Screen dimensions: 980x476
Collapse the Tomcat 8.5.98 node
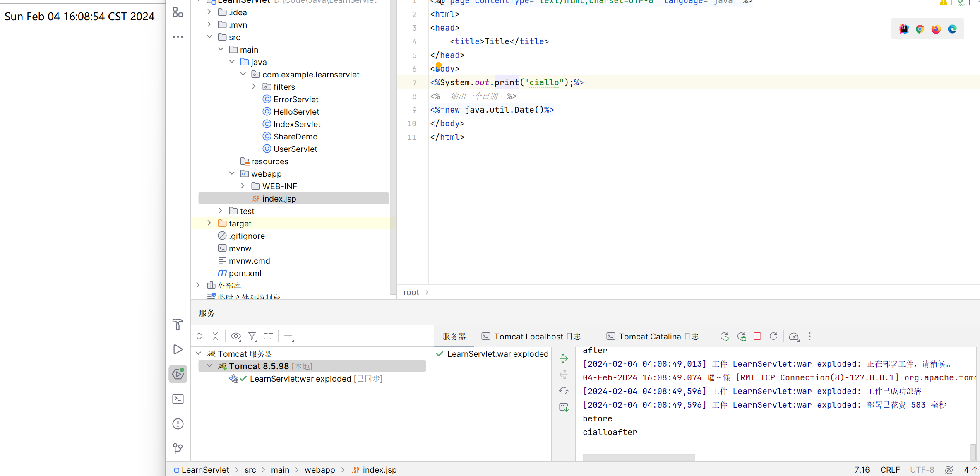coord(209,366)
